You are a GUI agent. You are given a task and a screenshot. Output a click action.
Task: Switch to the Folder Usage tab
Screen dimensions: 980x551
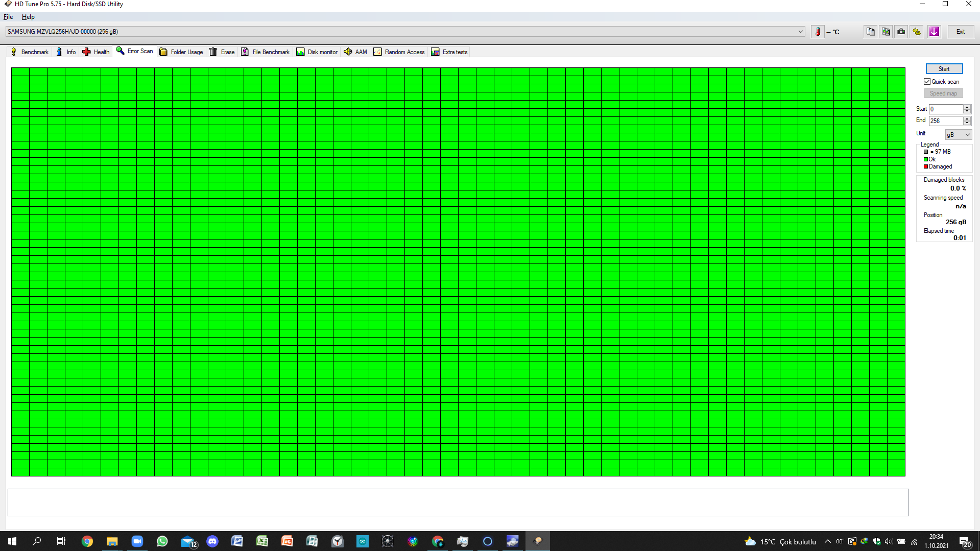click(181, 52)
